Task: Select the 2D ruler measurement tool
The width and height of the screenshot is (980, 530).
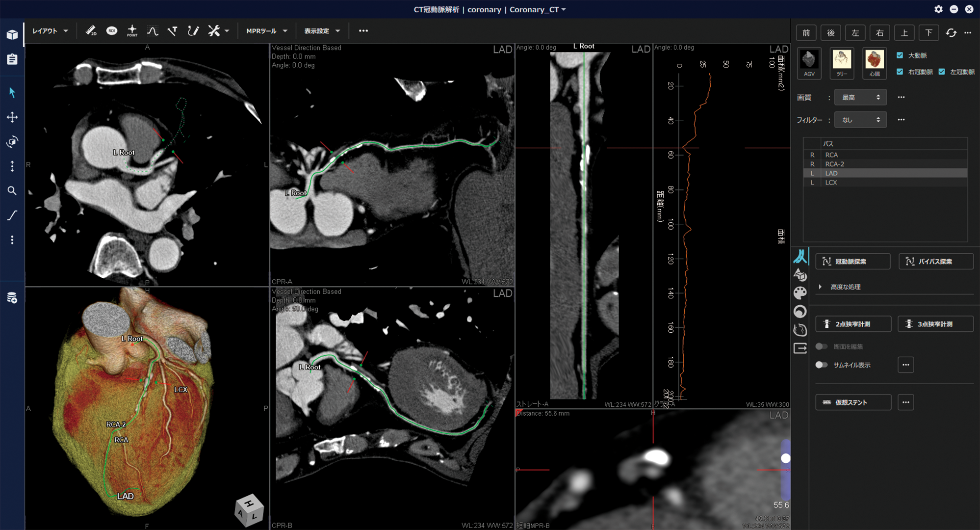Action: 91,31
